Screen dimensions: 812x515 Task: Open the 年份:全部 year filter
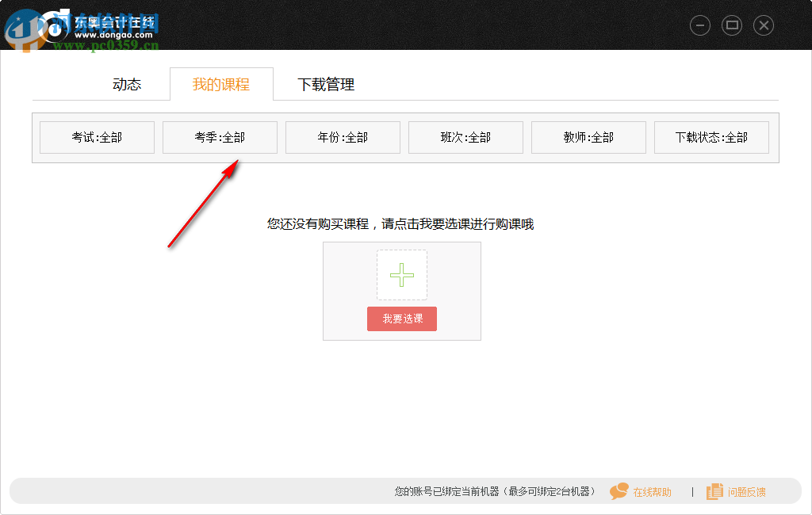pyautogui.click(x=343, y=137)
